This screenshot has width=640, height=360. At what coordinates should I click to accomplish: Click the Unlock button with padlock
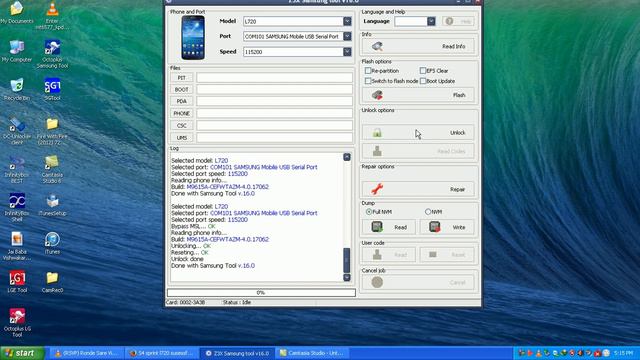click(418, 133)
